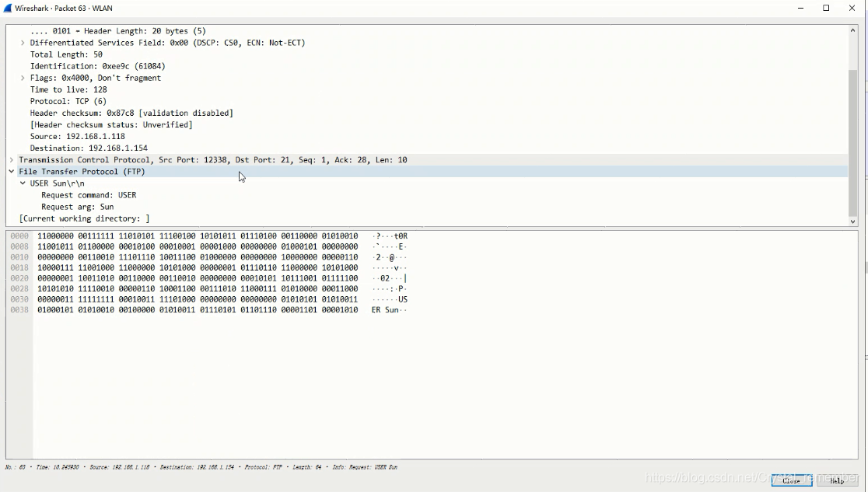Collapse the File Transfer Protocol (FTP) section

[12, 172]
